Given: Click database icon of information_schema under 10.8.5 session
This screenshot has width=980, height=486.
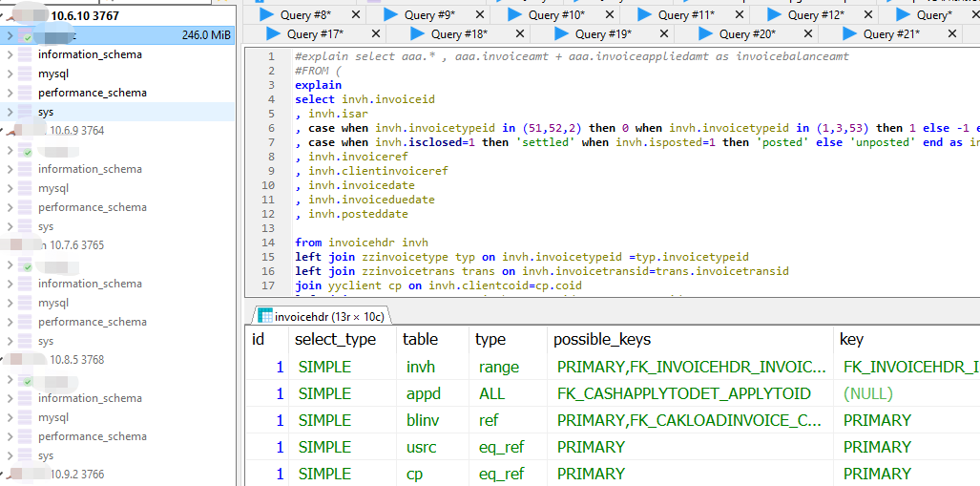Looking at the screenshot, I should pyautogui.click(x=25, y=398).
